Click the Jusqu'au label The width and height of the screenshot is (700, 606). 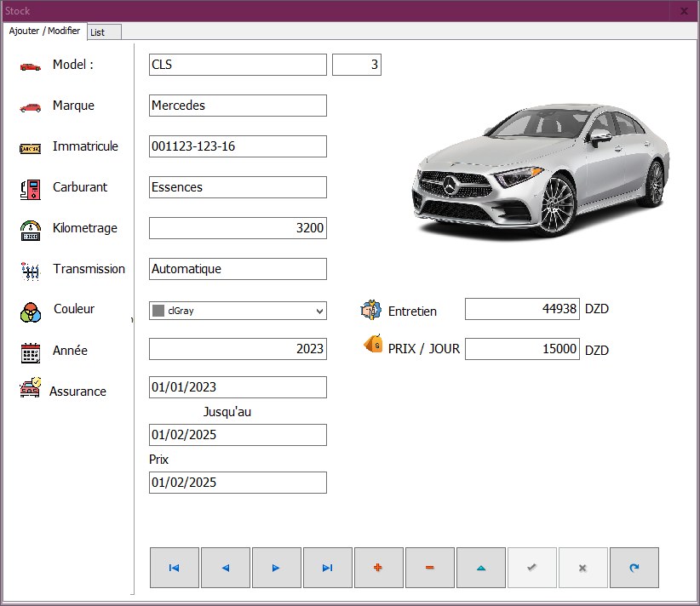click(227, 412)
